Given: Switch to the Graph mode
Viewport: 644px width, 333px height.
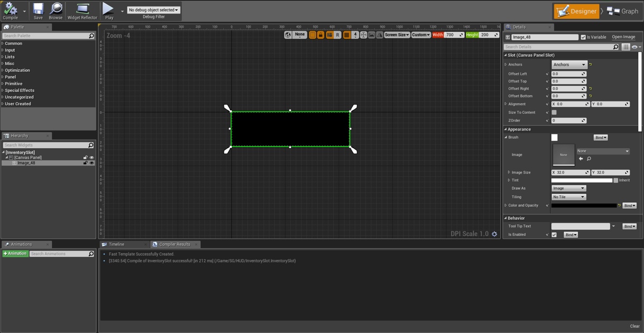Looking at the screenshot, I should [623, 11].
